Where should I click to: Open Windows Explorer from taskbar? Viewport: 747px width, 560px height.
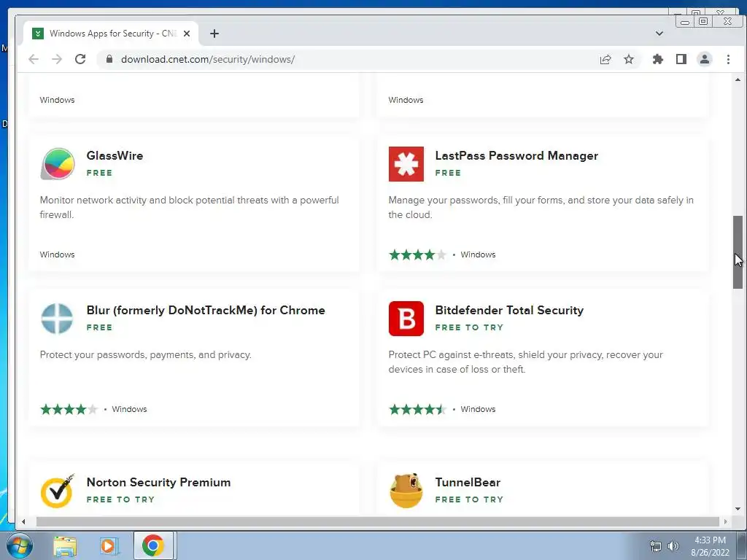(x=65, y=546)
